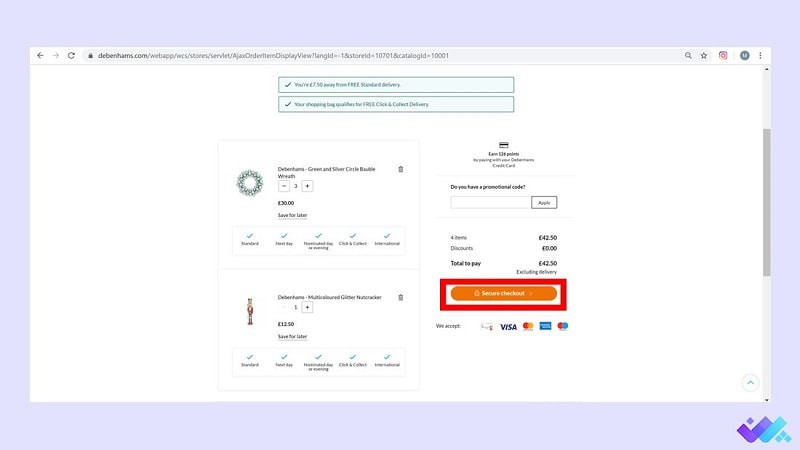The height and width of the screenshot is (450, 800).
Task: Click Multicoloured Glitter Nutcracker title
Action: 330,297
